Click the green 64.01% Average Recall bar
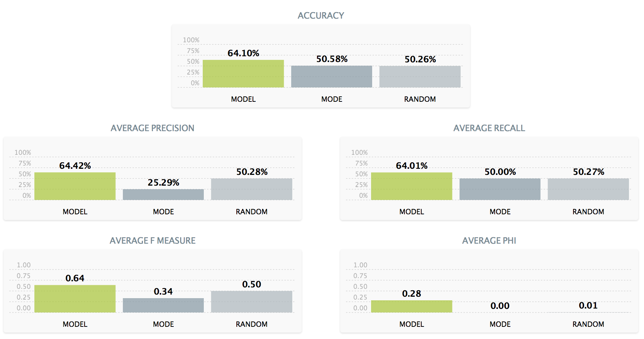Image resolution: width=644 pixels, height=339 pixels. coord(412,186)
